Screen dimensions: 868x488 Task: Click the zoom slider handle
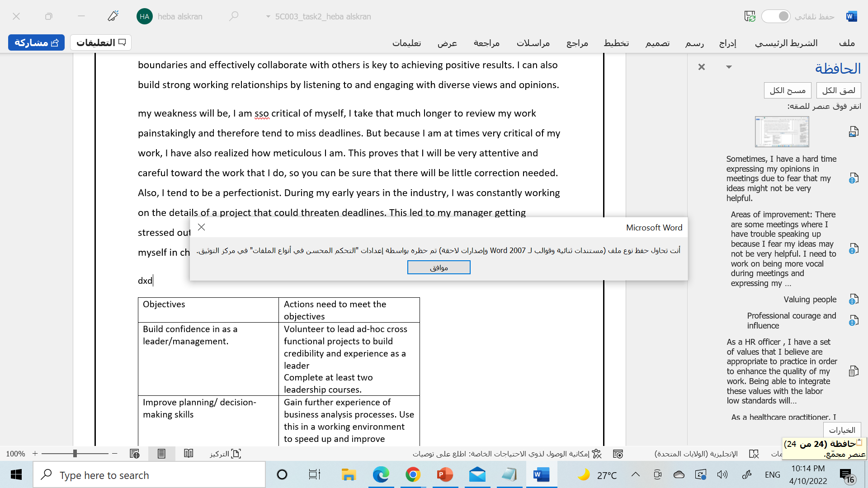coord(75,454)
